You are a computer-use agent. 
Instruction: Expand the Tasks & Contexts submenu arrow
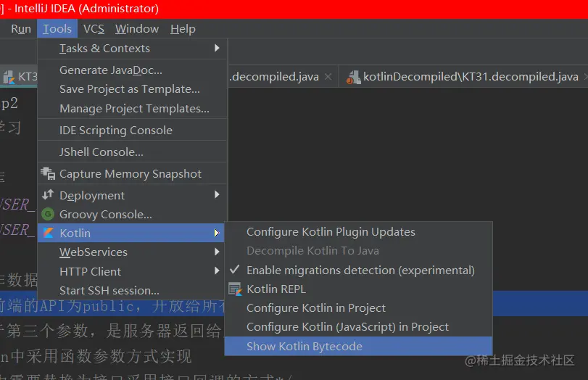pos(217,48)
